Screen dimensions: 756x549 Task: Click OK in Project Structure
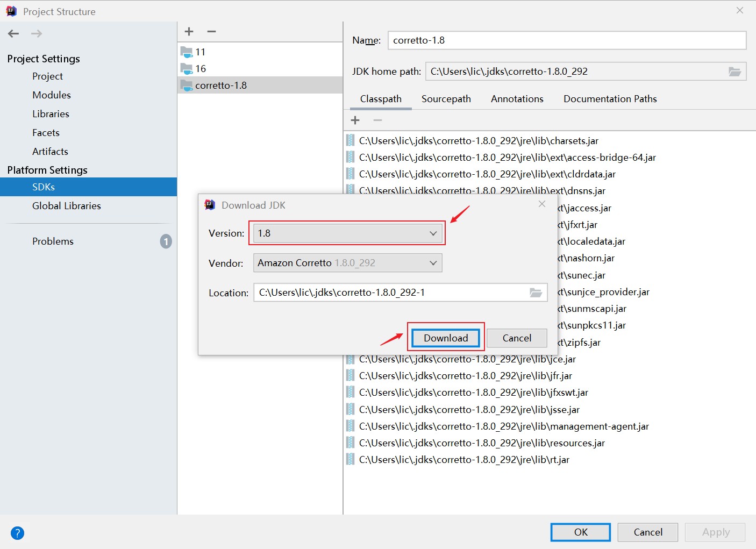[x=581, y=532]
